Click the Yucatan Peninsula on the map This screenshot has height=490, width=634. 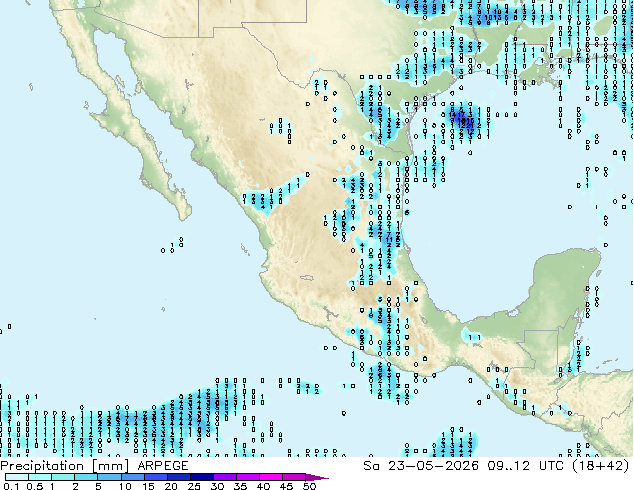tap(566, 283)
